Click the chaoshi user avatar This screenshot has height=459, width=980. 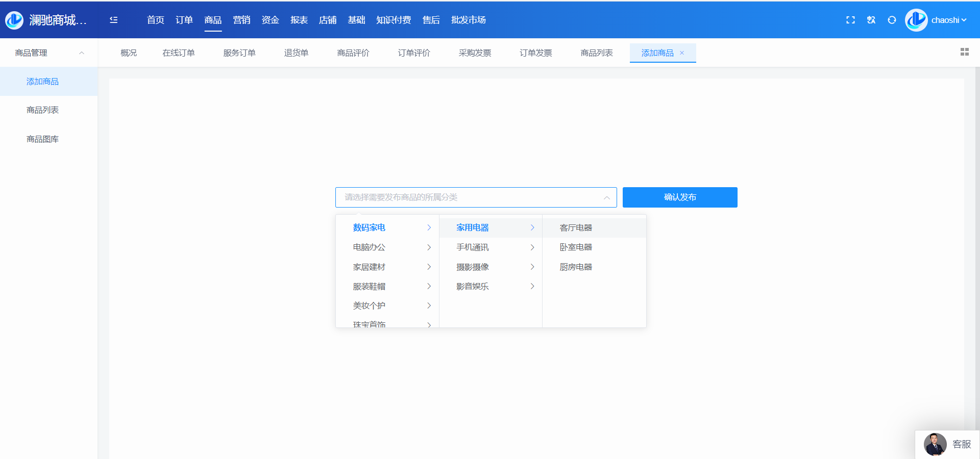click(916, 20)
